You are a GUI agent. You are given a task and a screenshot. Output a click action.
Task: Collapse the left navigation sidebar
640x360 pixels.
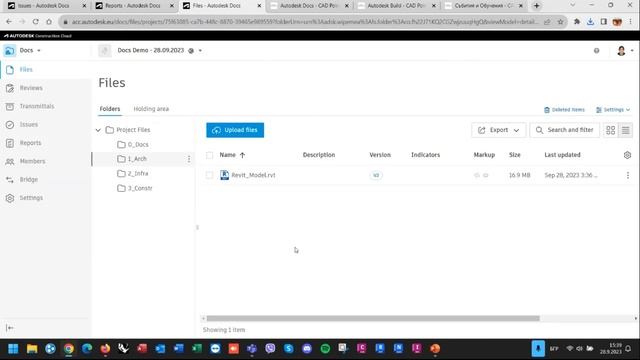10,328
